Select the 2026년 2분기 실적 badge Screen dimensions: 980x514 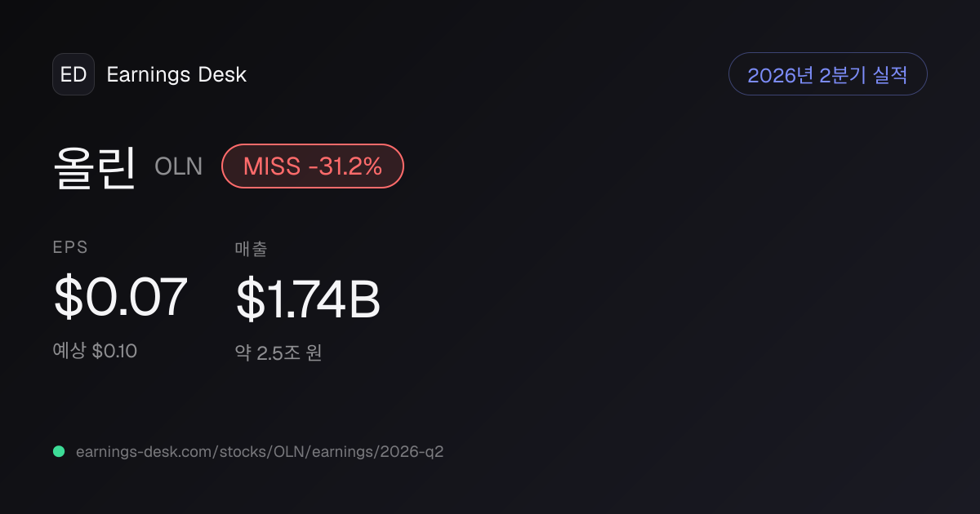pos(827,74)
